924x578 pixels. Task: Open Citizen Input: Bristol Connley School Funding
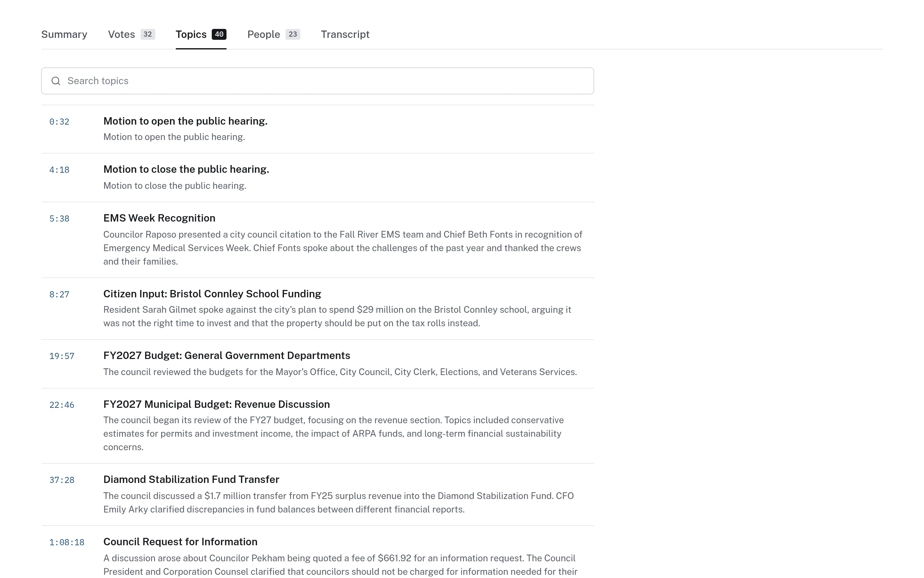212,294
